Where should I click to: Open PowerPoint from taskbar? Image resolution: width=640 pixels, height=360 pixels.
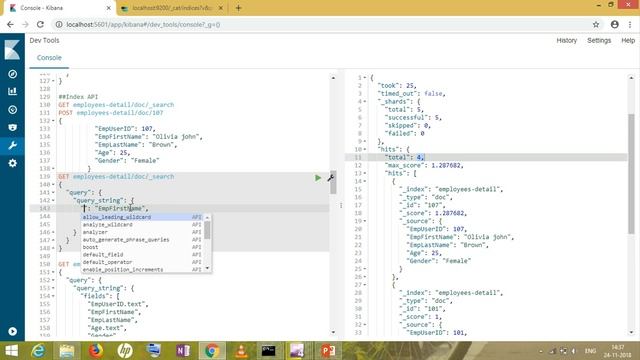pos(328,351)
